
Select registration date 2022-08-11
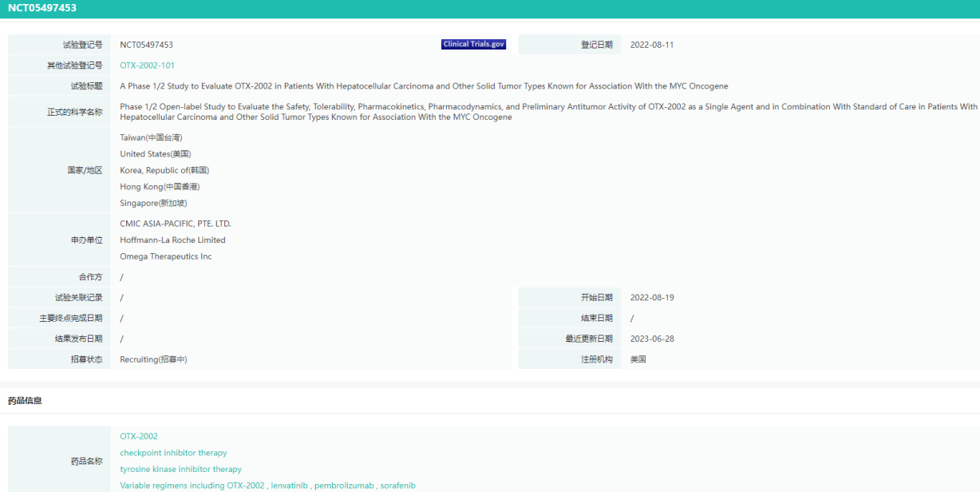652,45
